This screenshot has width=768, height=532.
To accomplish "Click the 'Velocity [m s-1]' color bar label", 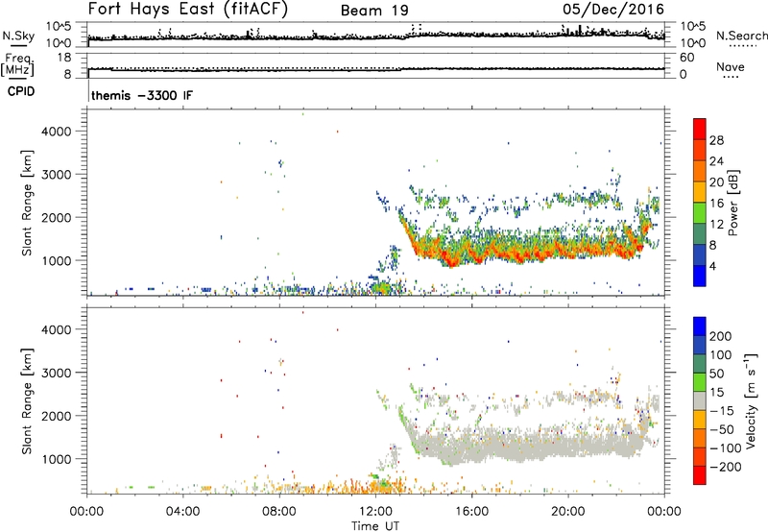I will pyautogui.click(x=751, y=401).
